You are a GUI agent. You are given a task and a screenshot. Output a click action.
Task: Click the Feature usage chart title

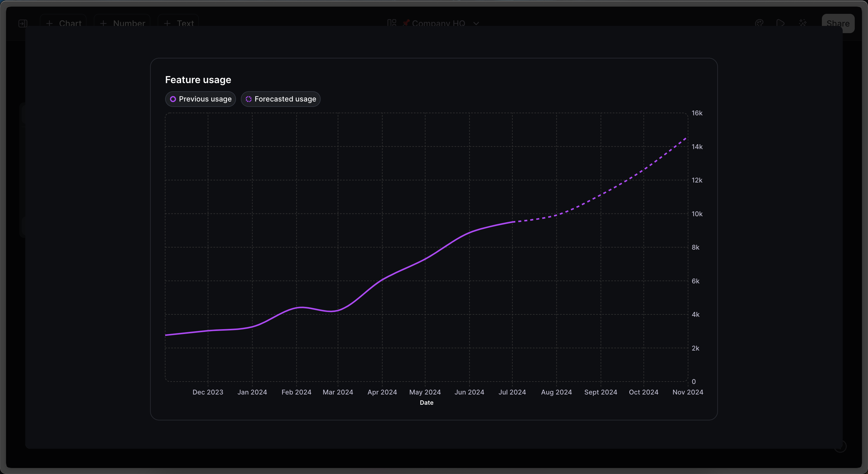(x=198, y=80)
